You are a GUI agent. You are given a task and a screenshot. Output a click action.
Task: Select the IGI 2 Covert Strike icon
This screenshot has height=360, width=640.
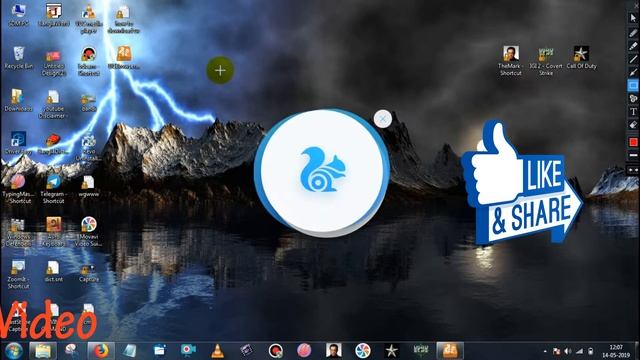pyautogui.click(x=546, y=61)
